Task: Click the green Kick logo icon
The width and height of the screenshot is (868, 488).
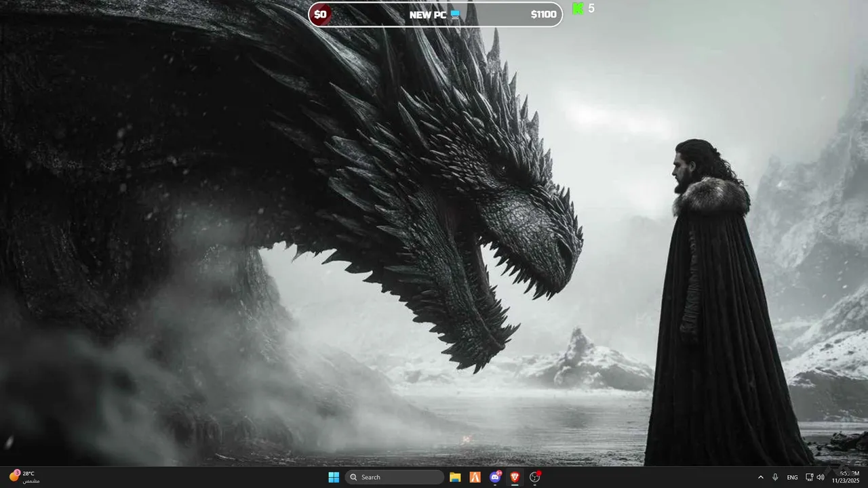Action: tap(578, 8)
